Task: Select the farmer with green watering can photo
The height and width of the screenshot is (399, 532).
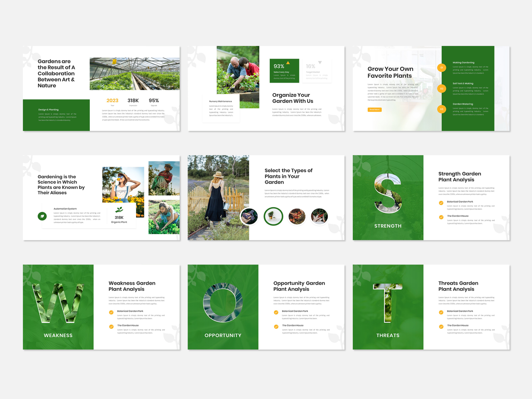Action: tap(164, 178)
